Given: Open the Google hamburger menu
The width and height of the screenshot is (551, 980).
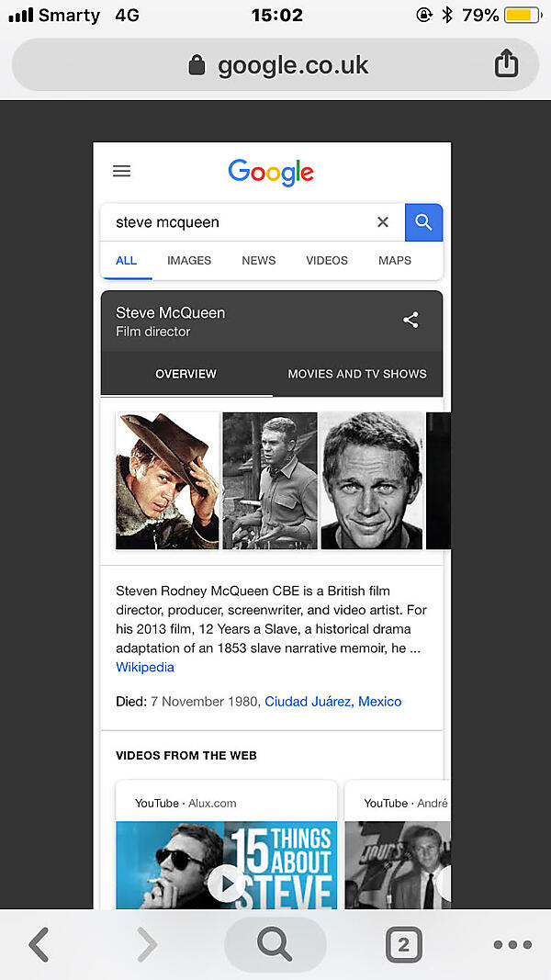Looking at the screenshot, I should (x=121, y=171).
